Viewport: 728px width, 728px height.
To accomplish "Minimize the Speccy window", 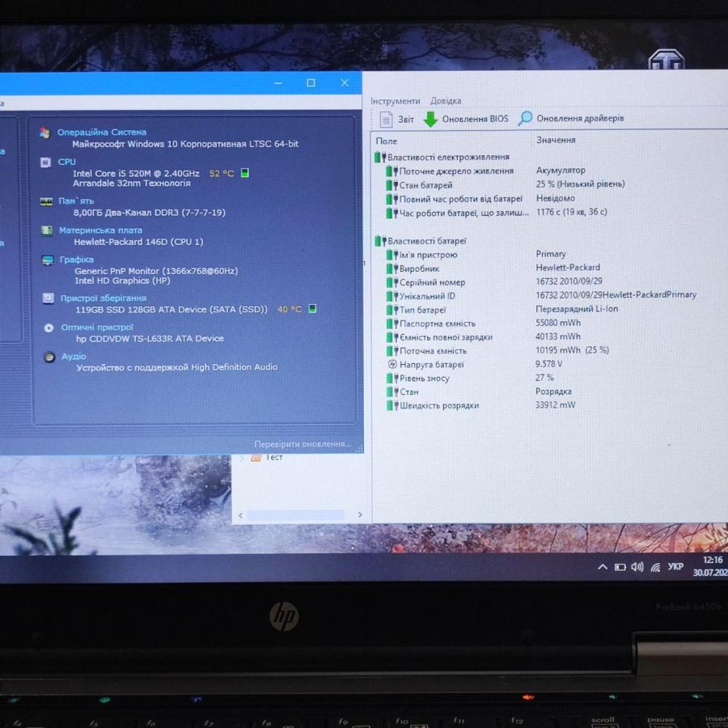I will coord(278,83).
